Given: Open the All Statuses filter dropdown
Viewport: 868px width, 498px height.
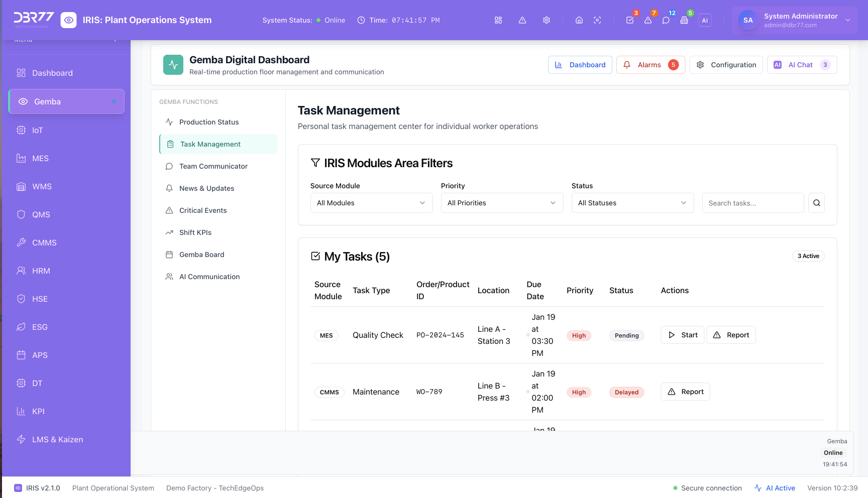Looking at the screenshot, I should (x=632, y=203).
